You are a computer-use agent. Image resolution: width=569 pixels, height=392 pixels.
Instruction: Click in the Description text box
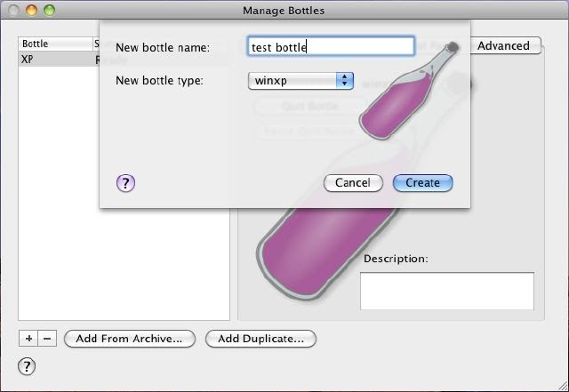click(446, 291)
